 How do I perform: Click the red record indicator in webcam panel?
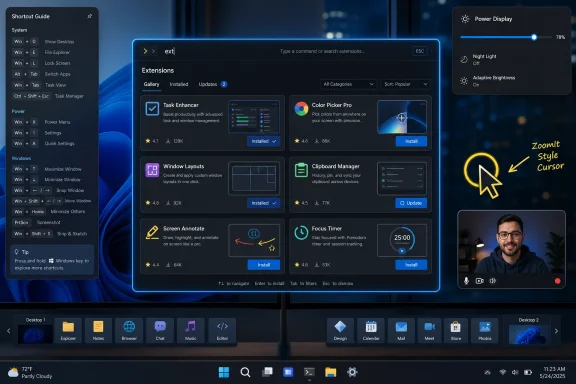(557, 281)
